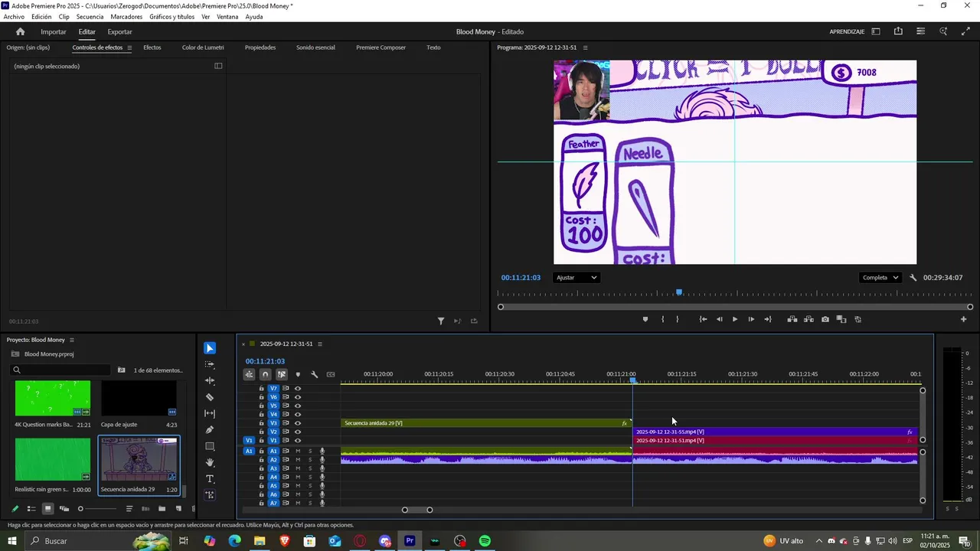Add marker in the timeline panel

click(298, 374)
